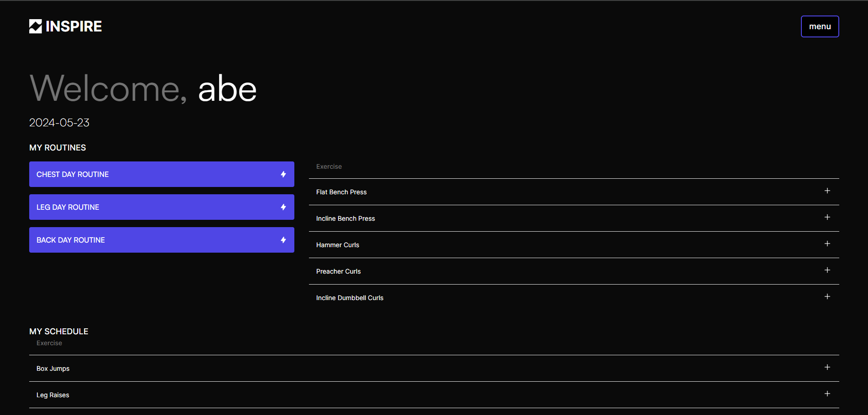868x415 pixels.
Task: Click plus icon beside Preacher Curls
Action: (x=827, y=270)
